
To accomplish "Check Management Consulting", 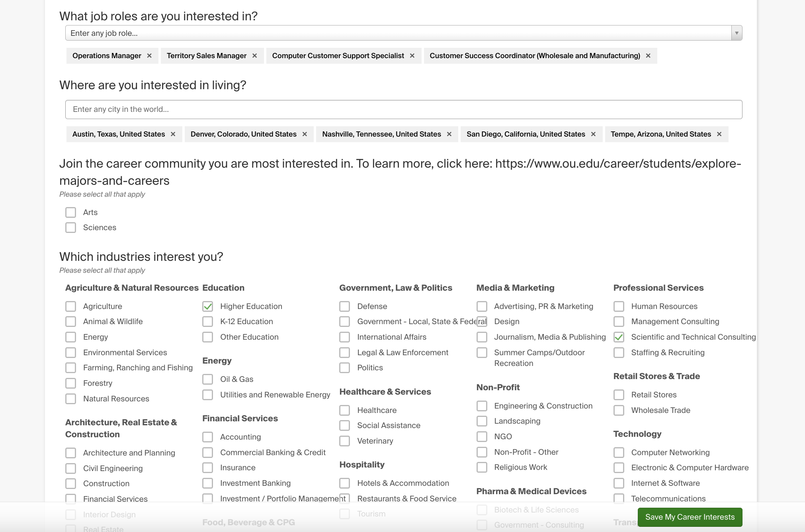I will (619, 321).
